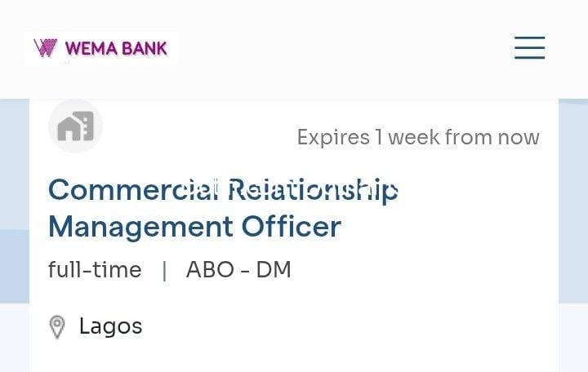Click the empty white header bar area
Screen dimensions: 588x372
point(343,49)
